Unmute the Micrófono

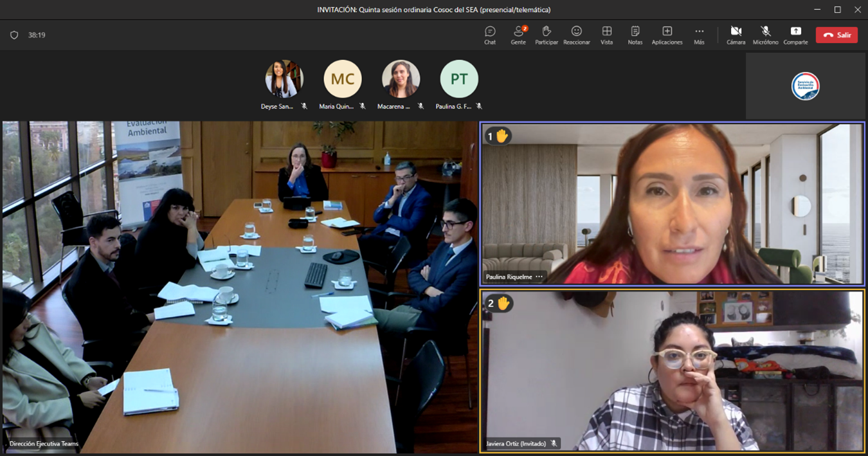point(765,35)
